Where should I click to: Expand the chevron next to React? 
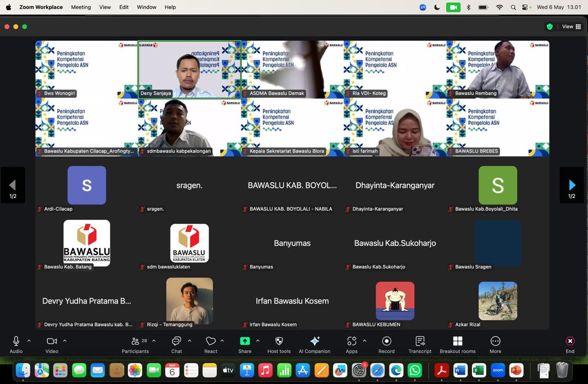click(x=222, y=341)
